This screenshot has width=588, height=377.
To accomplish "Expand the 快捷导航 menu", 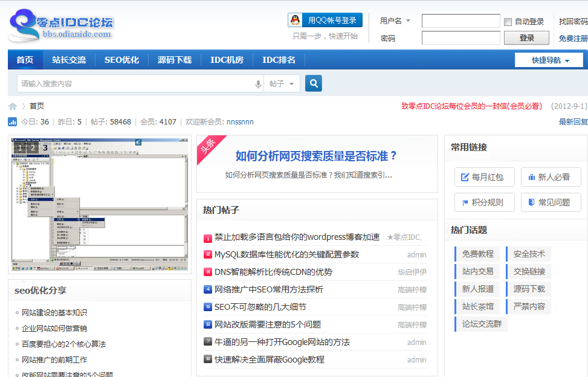I will tap(549, 60).
